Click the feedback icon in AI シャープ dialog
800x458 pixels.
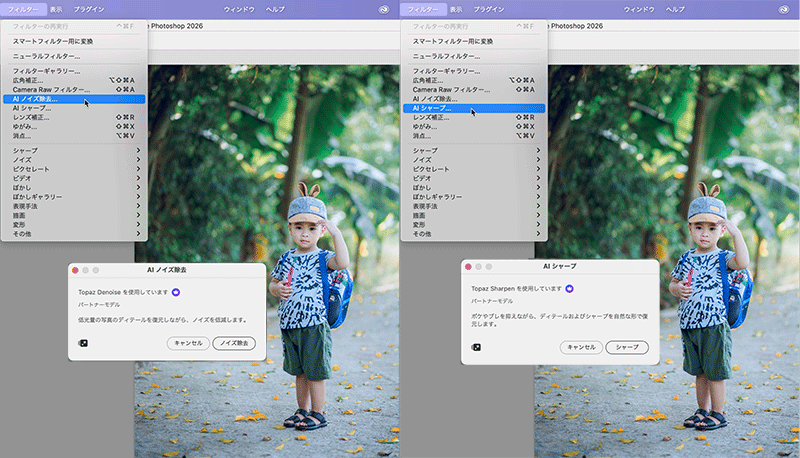pos(476,347)
